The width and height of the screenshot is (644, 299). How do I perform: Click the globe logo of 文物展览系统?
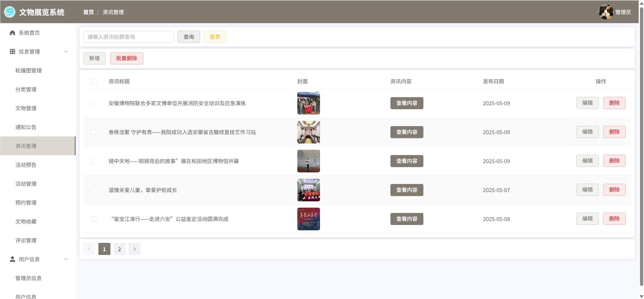(10, 12)
